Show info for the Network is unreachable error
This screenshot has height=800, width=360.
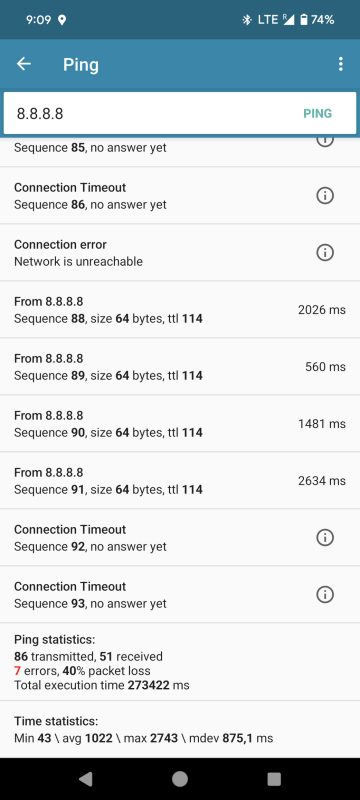point(325,253)
